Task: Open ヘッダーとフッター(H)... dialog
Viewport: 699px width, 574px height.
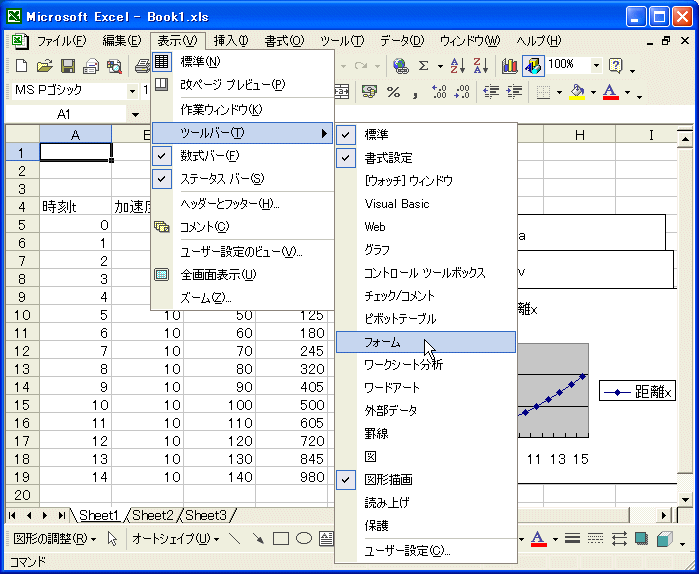Action: point(243,204)
